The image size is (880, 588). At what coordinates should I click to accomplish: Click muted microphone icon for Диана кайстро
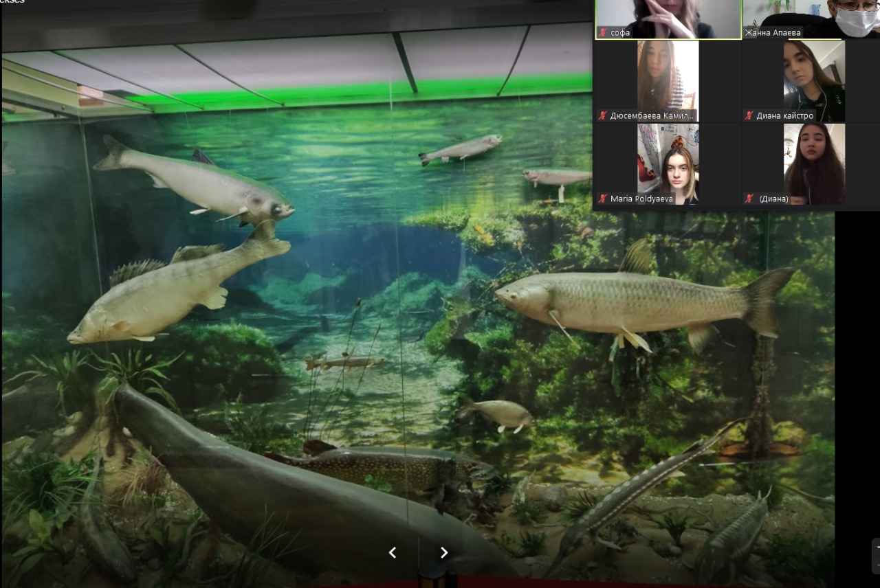tap(749, 115)
